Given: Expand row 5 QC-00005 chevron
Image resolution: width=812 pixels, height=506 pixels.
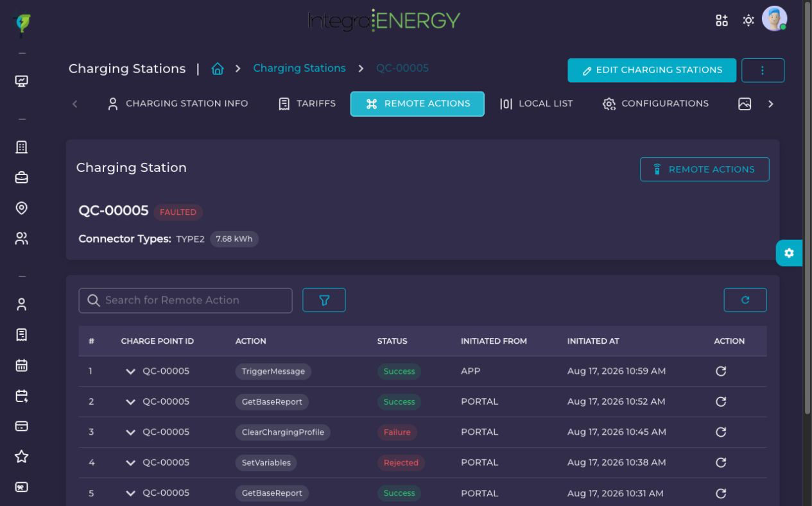Looking at the screenshot, I should click(131, 493).
